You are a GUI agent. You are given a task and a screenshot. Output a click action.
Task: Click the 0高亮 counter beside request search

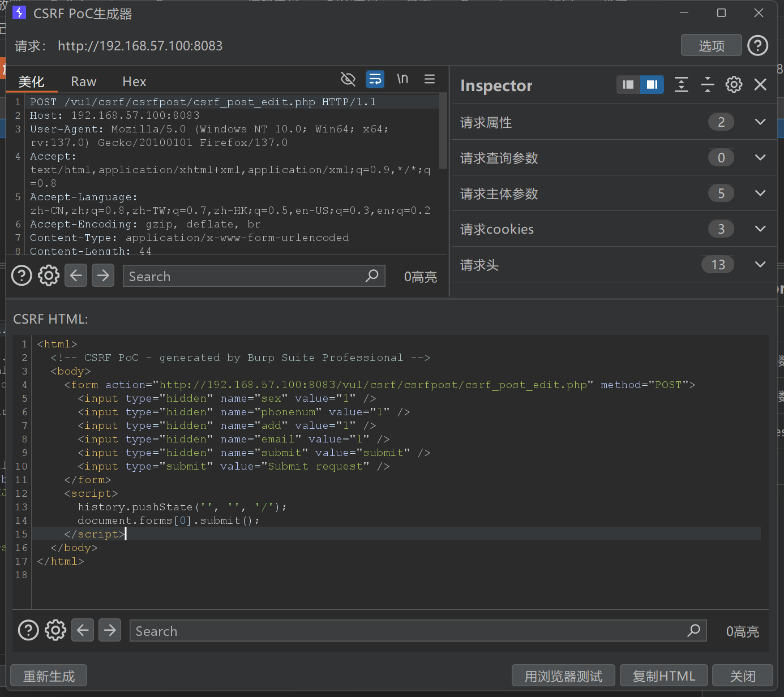[421, 277]
